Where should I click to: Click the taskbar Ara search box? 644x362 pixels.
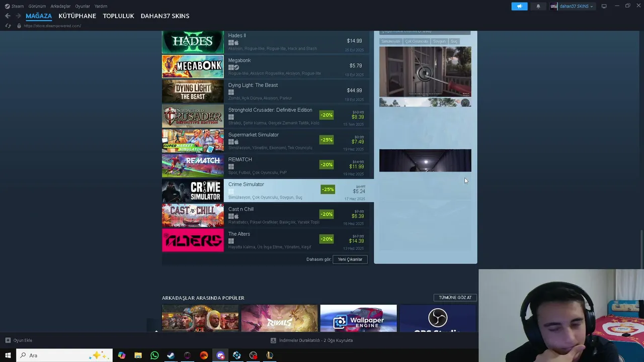tap(64, 355)
